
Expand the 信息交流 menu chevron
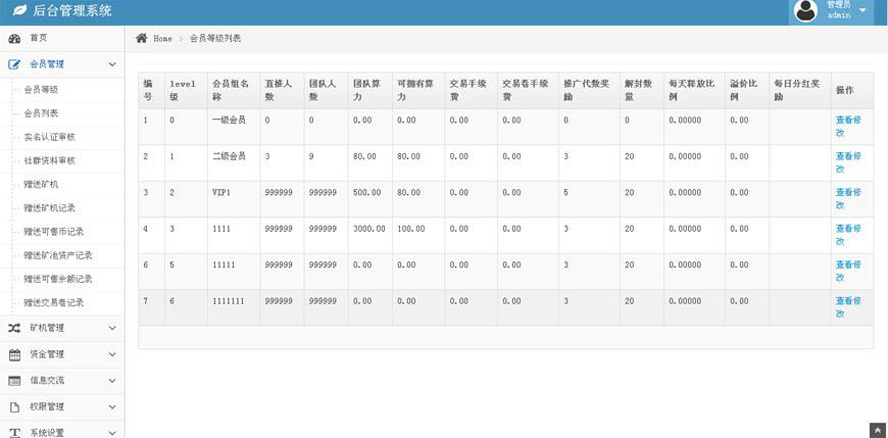coord(112,381)
